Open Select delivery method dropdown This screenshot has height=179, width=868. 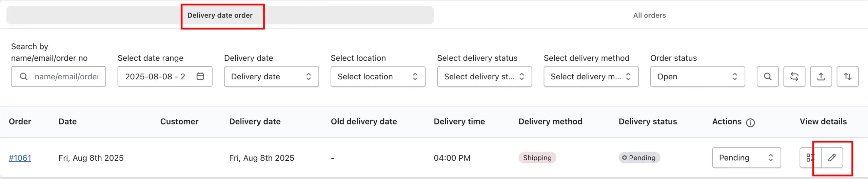coord(591,77)
